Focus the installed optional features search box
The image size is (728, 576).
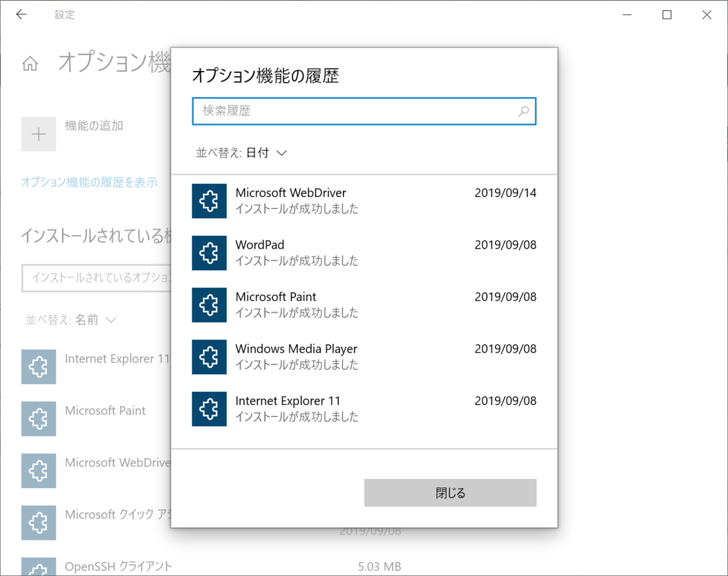[97, 278]
